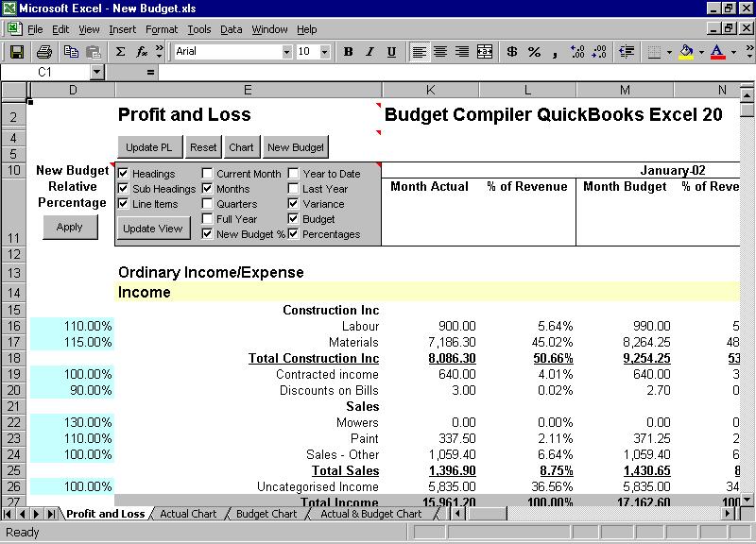Toggle Bold formatting button
This screenshot has height=544, width=756.
pos(348,51)
